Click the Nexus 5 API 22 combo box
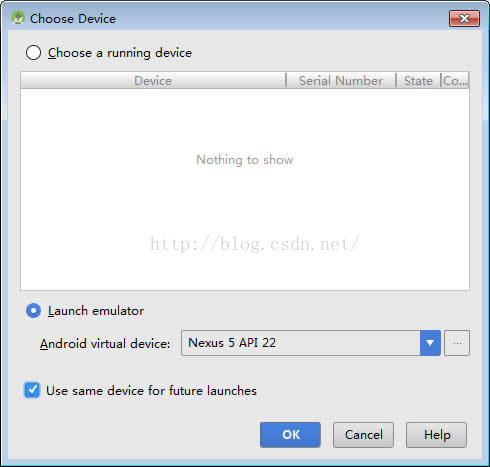Viewport: 490px width, 467px height. tap(311, 343)
